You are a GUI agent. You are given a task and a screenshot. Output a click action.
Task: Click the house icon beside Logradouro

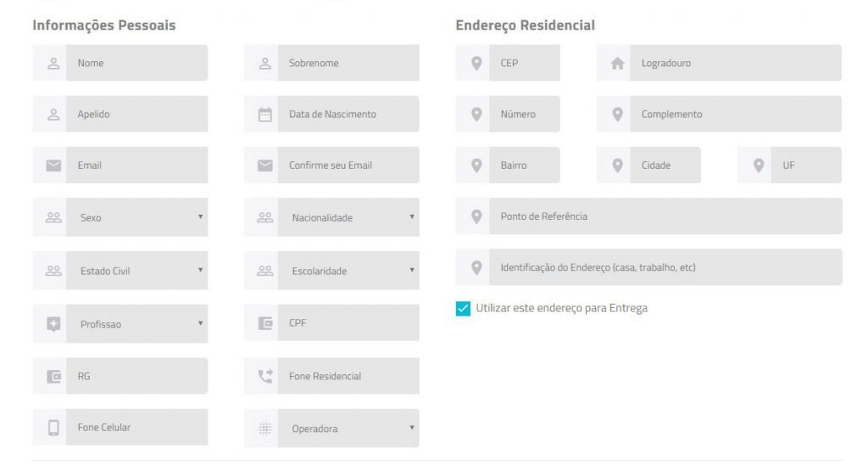click(x=617, y=64)
